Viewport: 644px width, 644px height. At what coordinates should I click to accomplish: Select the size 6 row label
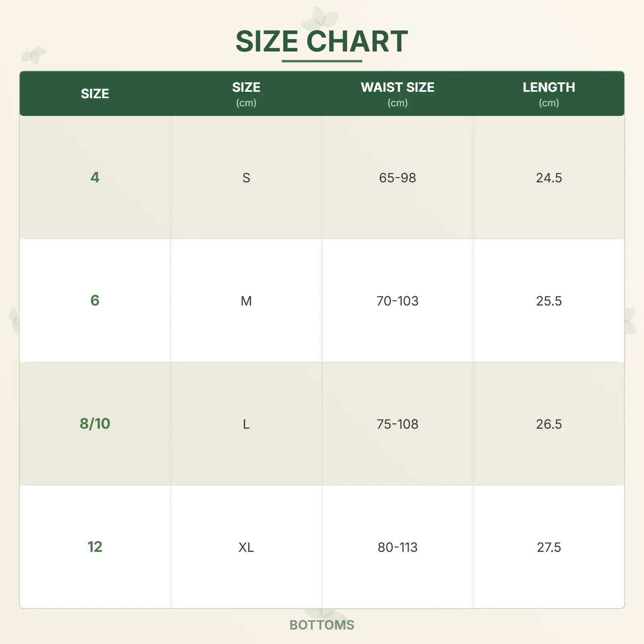tap(95, 301)
